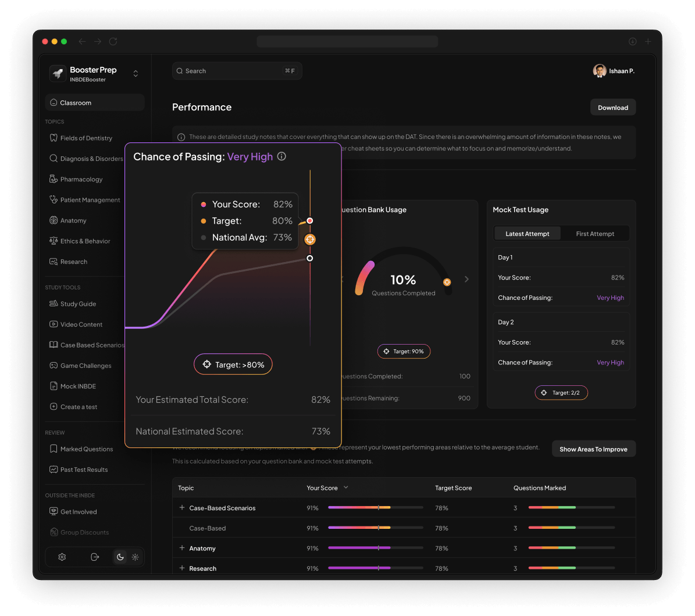
Task: Click the browser forward arrow
Action: [x=98, y=41]
